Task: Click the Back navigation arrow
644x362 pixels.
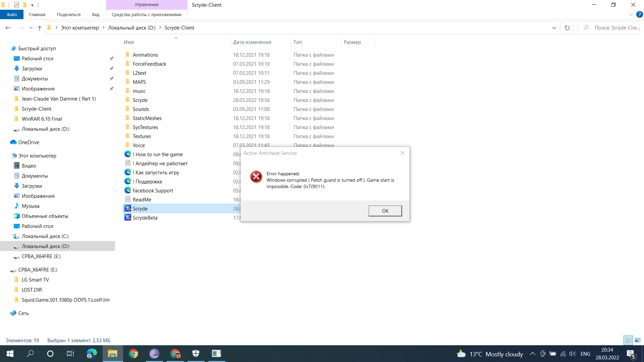Action: 8,28
